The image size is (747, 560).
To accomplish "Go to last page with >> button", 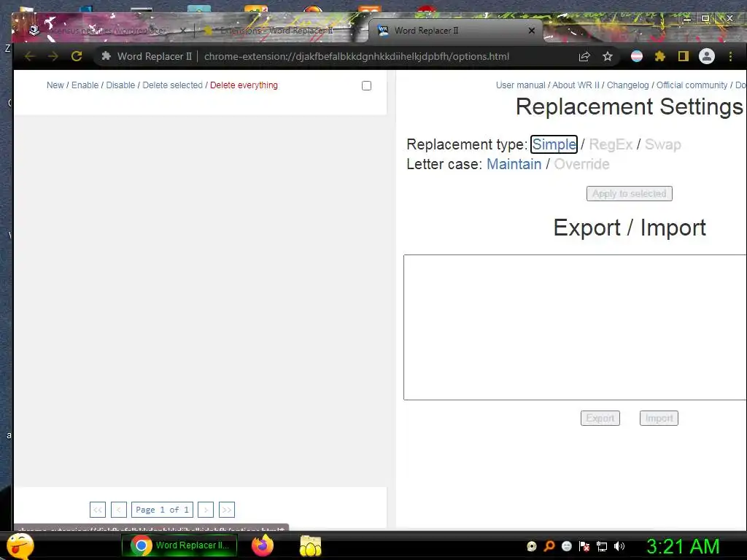I will point(227,510).
